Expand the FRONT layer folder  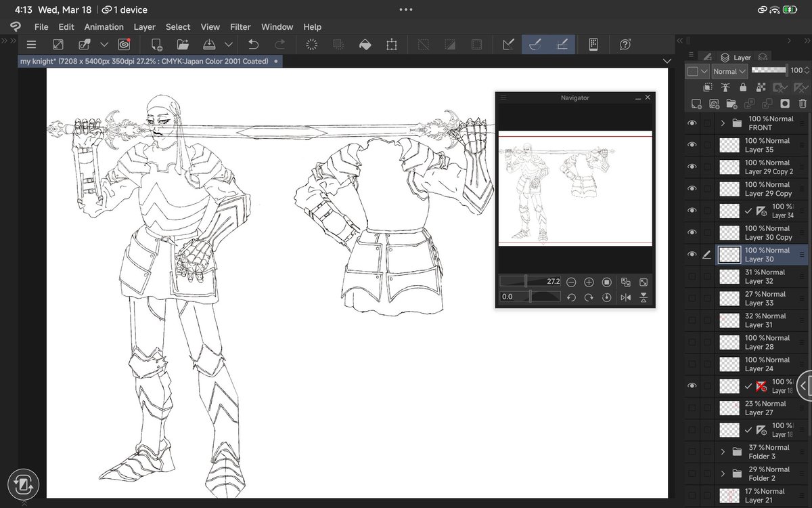723,123
